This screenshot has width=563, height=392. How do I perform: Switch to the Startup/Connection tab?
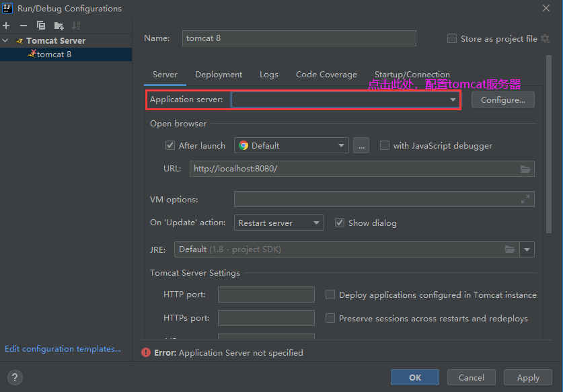412,75
